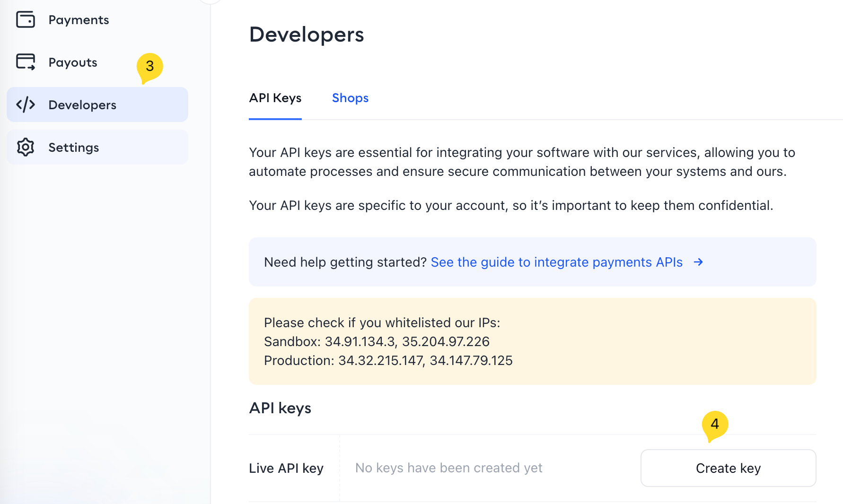Select Developers in the sidebar
The image size is (843, 504).
click(x=82, y=105)
